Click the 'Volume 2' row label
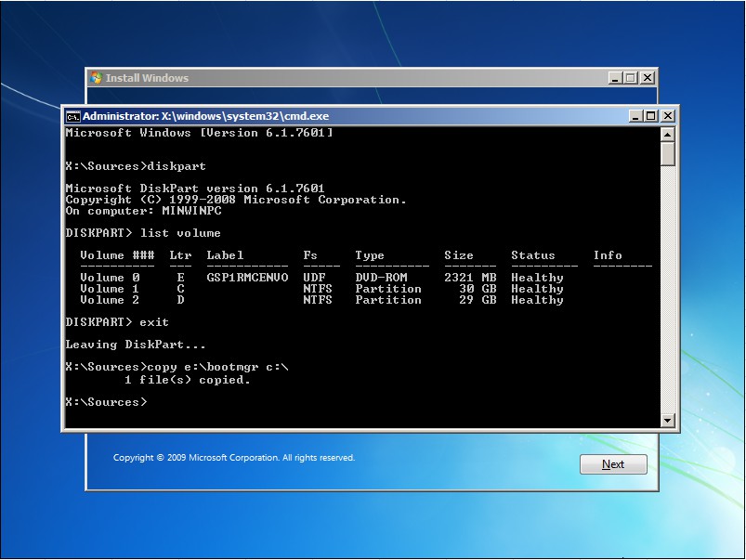 coord(110,300)
